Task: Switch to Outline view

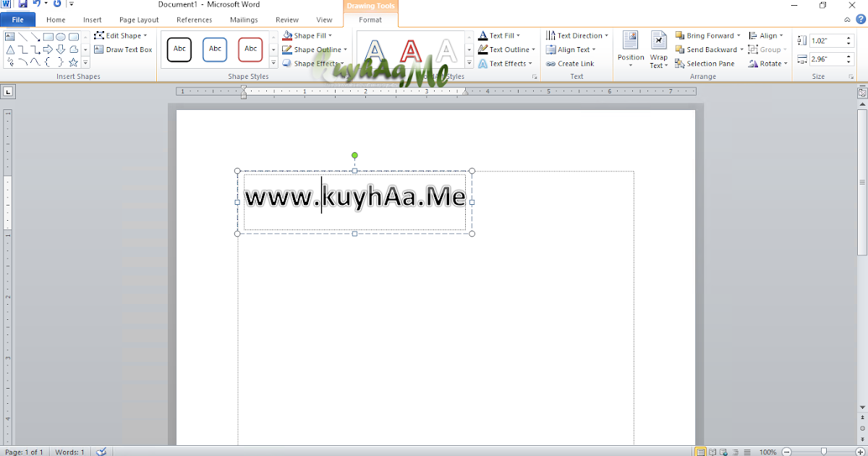Action: point(736,452)
